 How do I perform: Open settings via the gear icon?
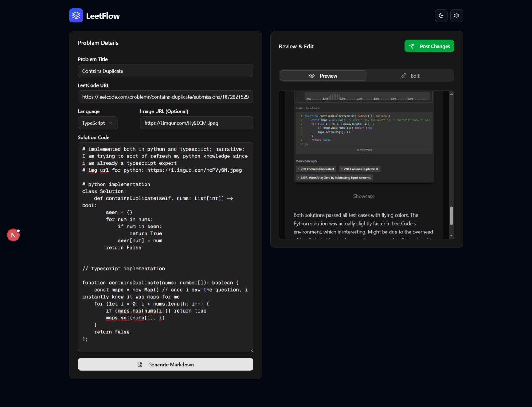[x=457, y=15]
